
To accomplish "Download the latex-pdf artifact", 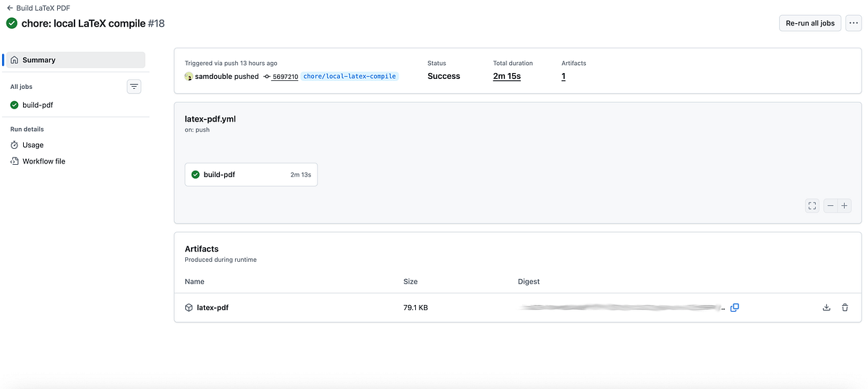I will pos(827,307).
